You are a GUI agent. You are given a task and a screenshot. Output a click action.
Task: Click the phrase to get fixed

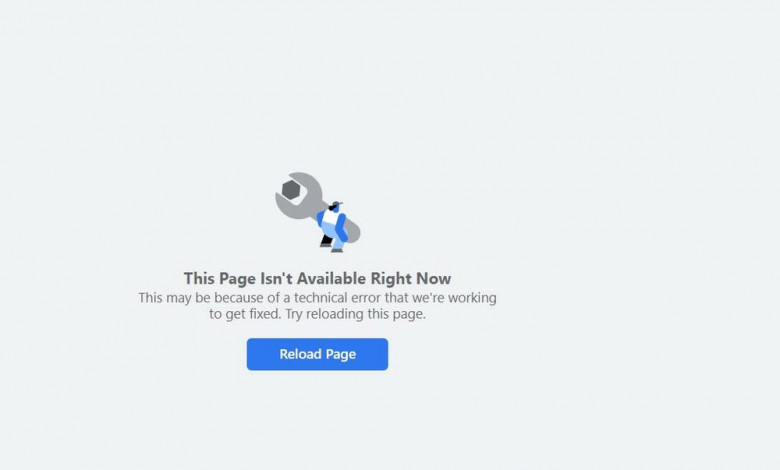[245, 314]
